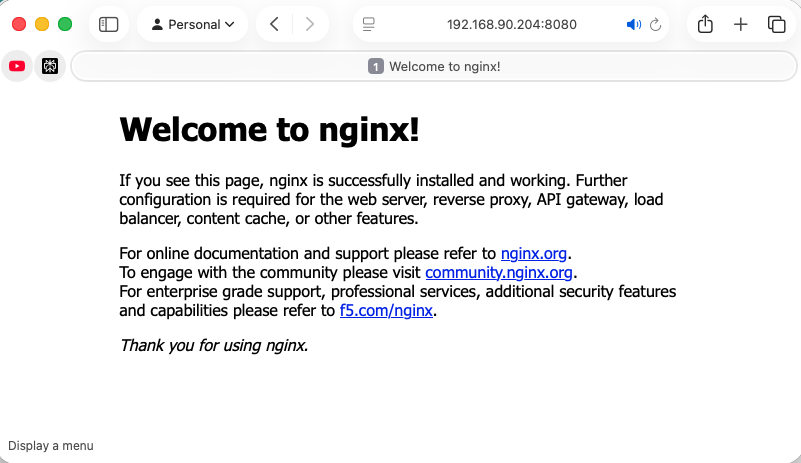Show the tab overview
Image resolution: width=801 pixels, height=463 pixels.
[776, 24]
